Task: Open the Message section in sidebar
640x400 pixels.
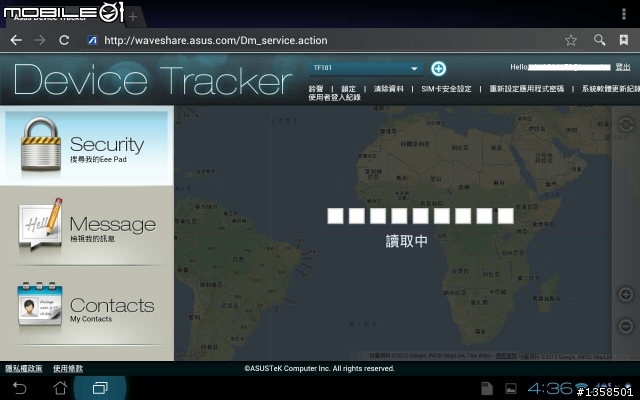Action: [x=87, y=226]
